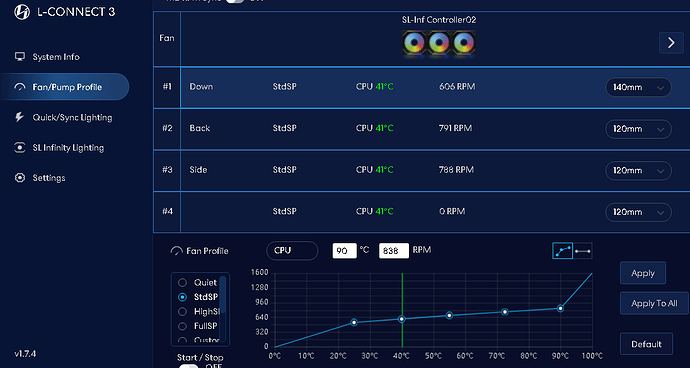Select fan row #2 Back
This screenshot has height=368, width=690.
coord(422,129)
